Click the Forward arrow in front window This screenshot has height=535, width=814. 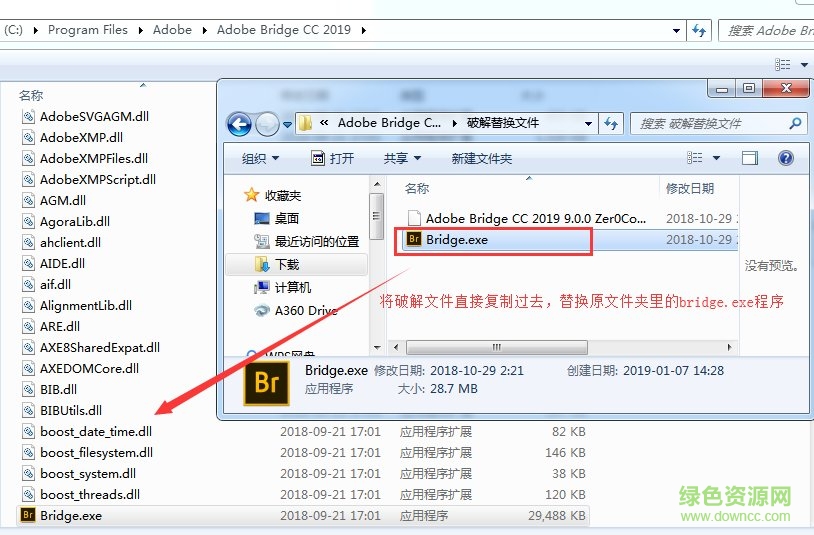coord(267,125)
